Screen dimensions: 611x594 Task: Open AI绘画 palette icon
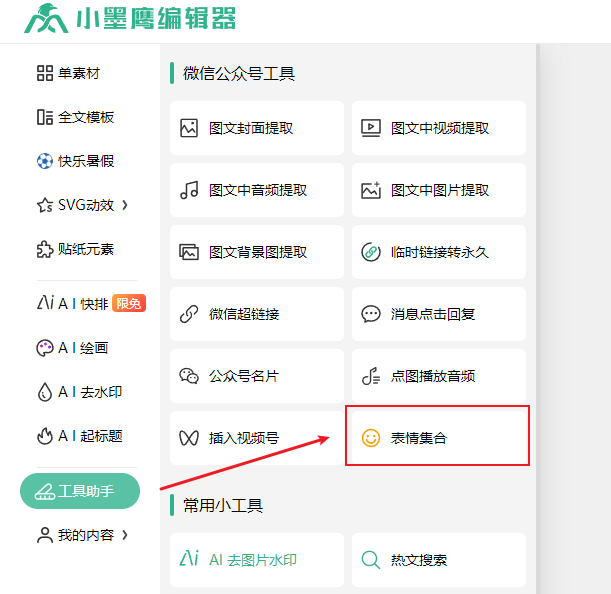[x=45, y=348]
